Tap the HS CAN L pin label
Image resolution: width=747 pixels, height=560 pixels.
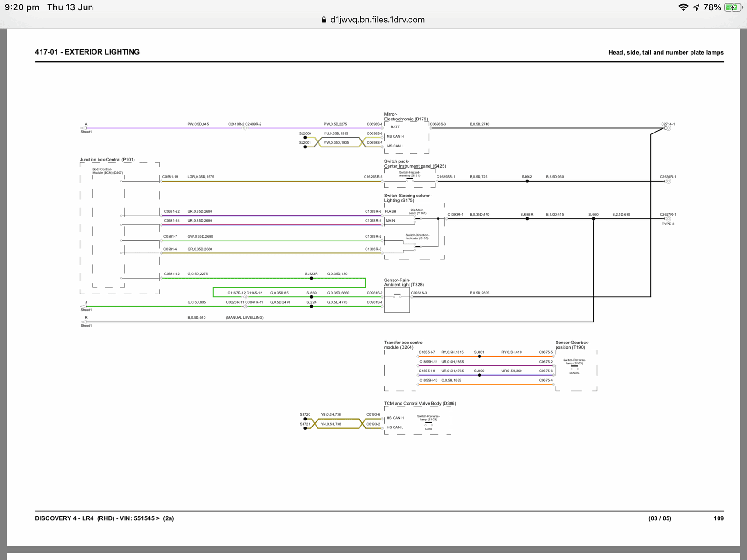pyautogui.click(x=395, y=427)
